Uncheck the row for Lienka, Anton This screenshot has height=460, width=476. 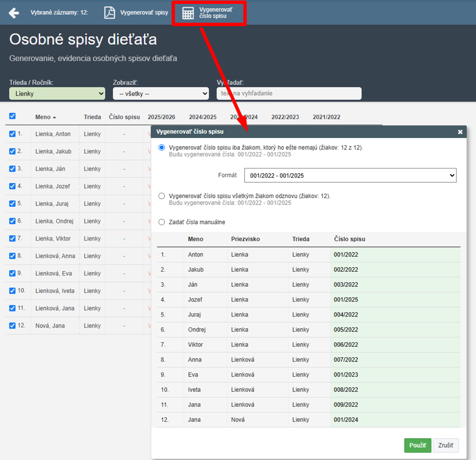coord(12,134)
